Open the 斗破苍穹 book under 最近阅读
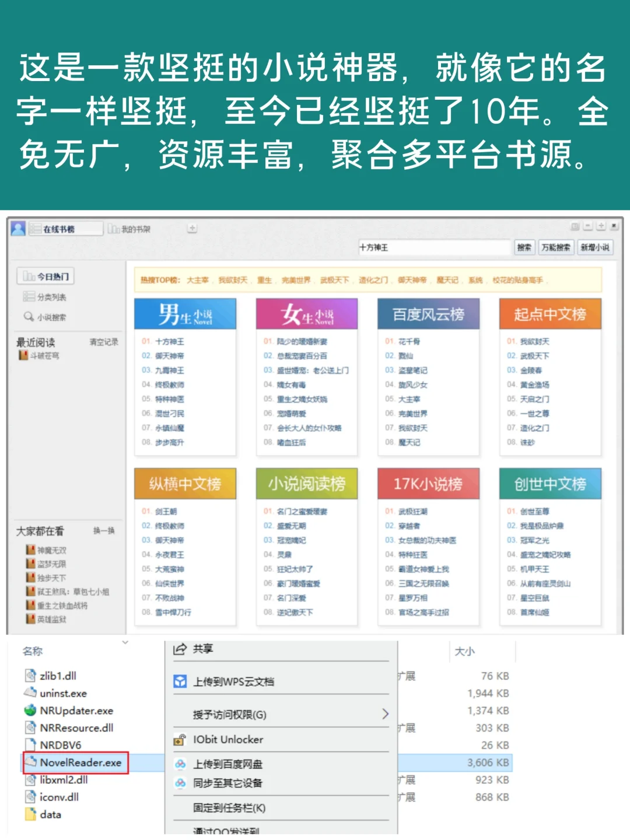The image size is (630, 840). pyautogui.click(x=41, y=355)
